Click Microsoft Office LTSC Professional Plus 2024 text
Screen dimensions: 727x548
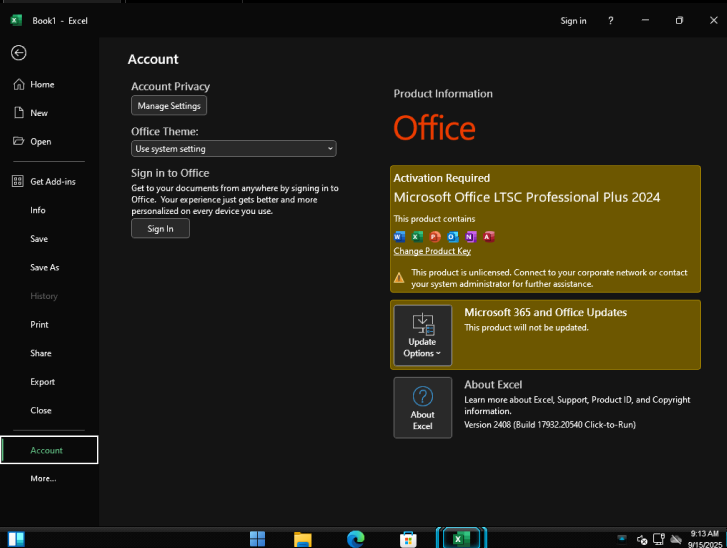click(527, 198)
